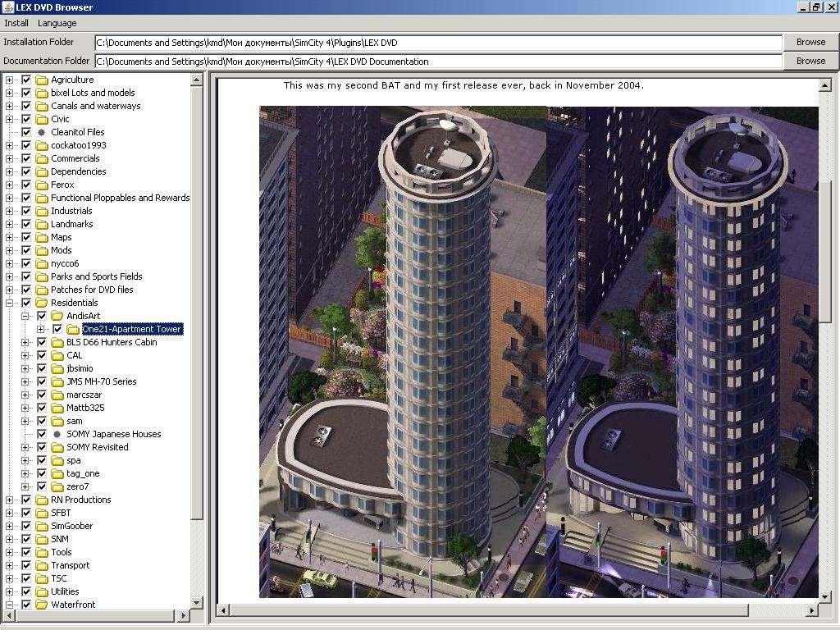Click the tree panel scroll-up arrow
Viewport: 840px width, 630px height.
click(197, 80)
